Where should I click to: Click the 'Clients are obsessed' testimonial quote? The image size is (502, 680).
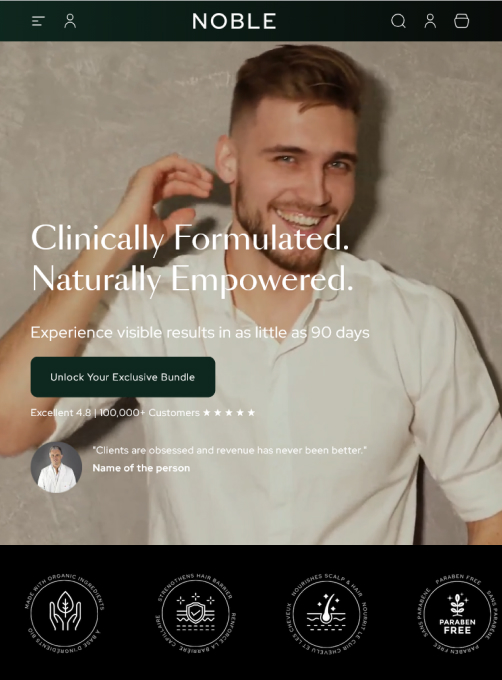pos(229,450)
